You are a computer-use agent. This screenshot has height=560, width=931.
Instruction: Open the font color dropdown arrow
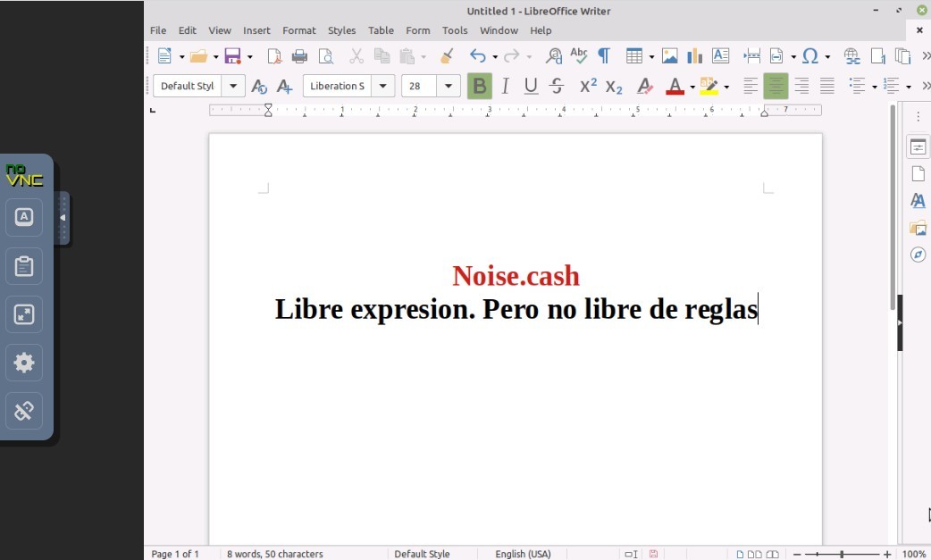(692, 88)
